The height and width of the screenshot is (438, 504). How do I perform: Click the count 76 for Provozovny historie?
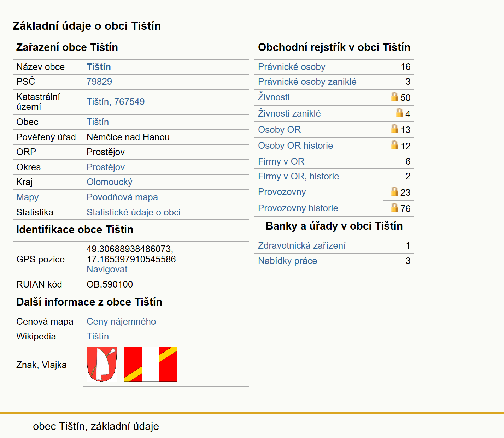point(405,209)
